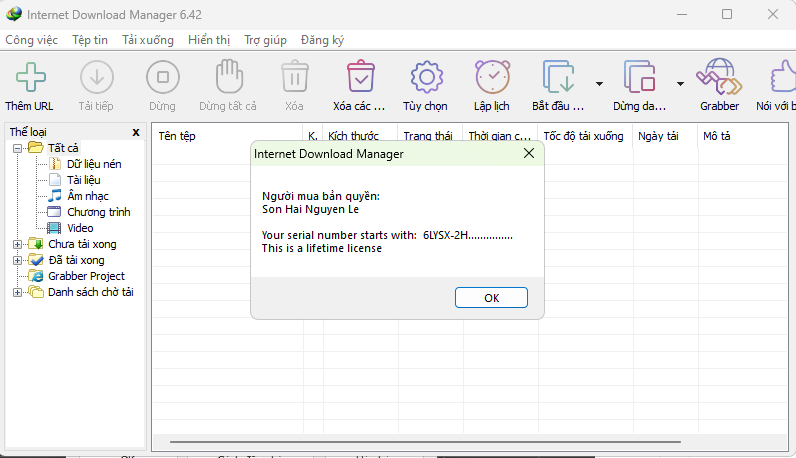796x458 pixels.
Task: Click the K. column header
Action: (313, 136)
